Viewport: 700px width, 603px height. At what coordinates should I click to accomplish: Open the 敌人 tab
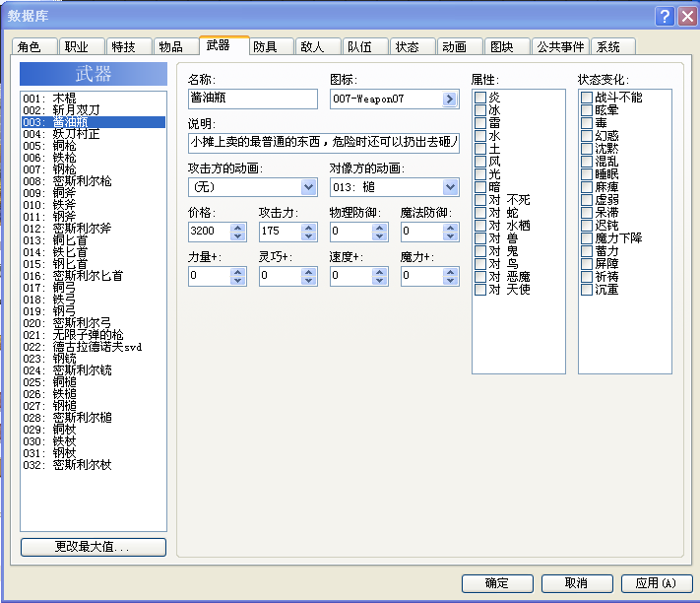pyautogui.click(x=318, y=46)
